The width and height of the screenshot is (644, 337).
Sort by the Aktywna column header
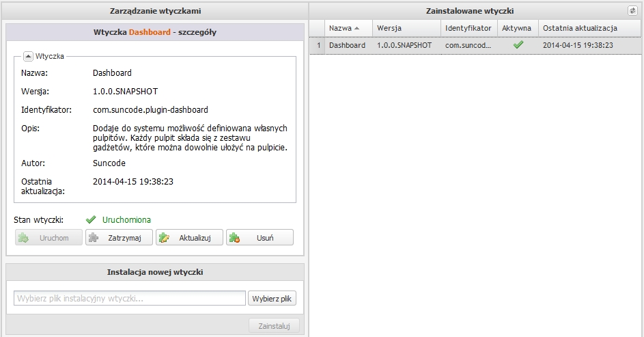[518, 28]
